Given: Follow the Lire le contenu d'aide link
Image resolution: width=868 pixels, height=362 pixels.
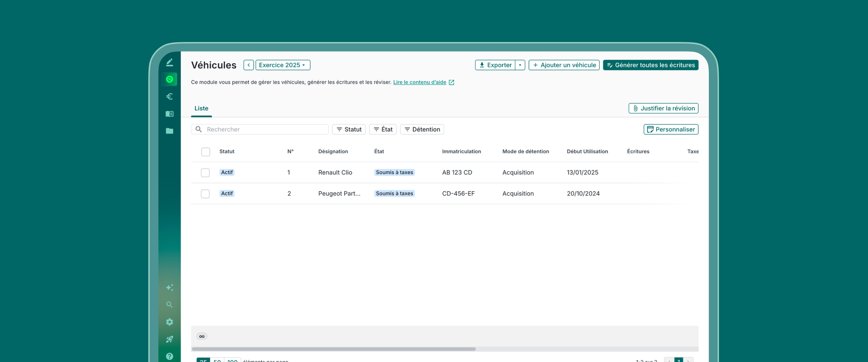Looking at the screenshot, I should click(419, 82).
